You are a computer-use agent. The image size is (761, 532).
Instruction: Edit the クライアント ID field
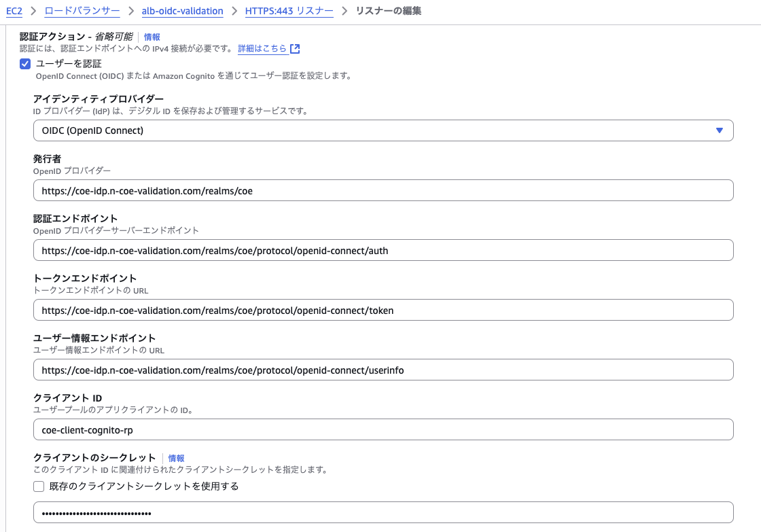click(383, 429)
